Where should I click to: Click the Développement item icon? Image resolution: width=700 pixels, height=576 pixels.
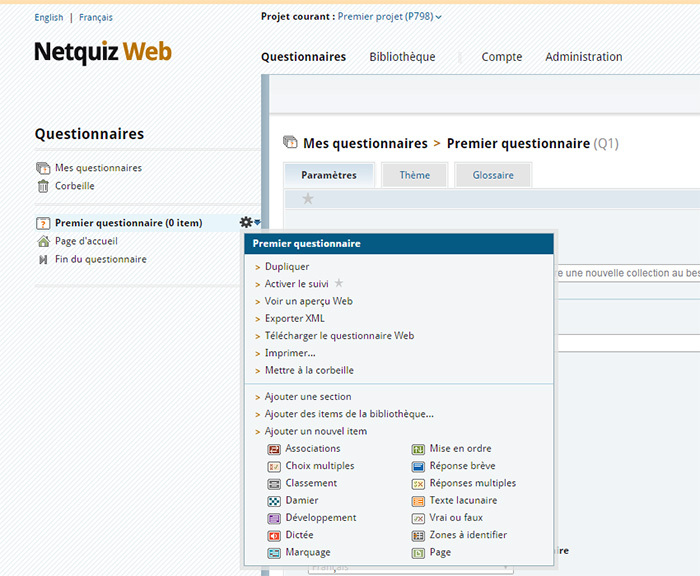(x=274, y=518)
